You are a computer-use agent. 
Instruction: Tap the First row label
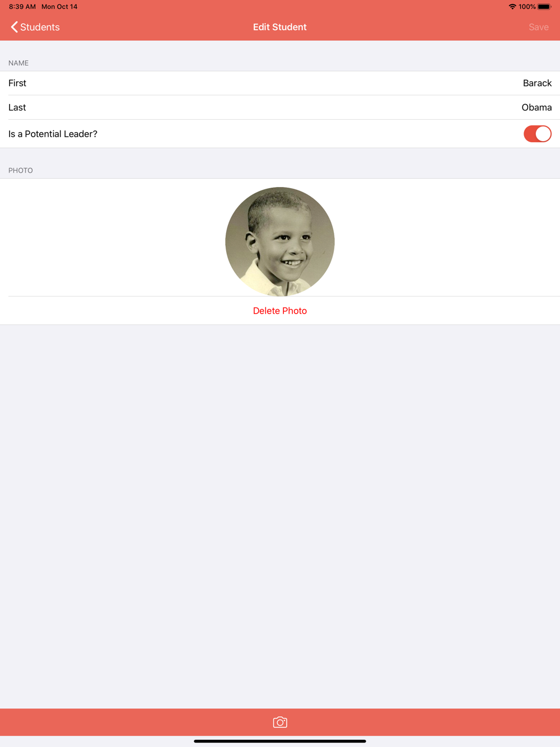[17, 83]
